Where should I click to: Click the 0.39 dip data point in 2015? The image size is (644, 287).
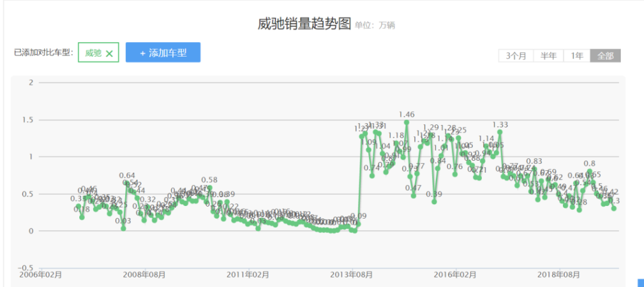[434, 202]
